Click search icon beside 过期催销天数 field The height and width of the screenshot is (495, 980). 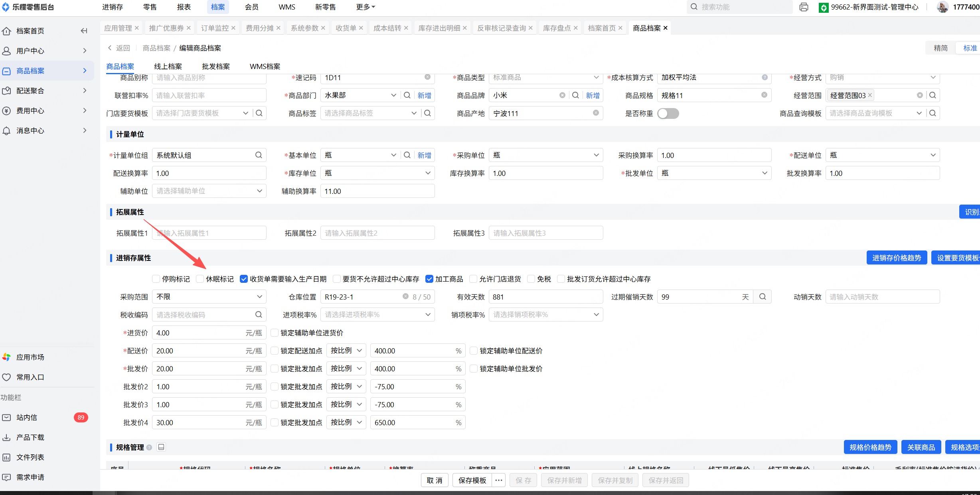[763, 297]
